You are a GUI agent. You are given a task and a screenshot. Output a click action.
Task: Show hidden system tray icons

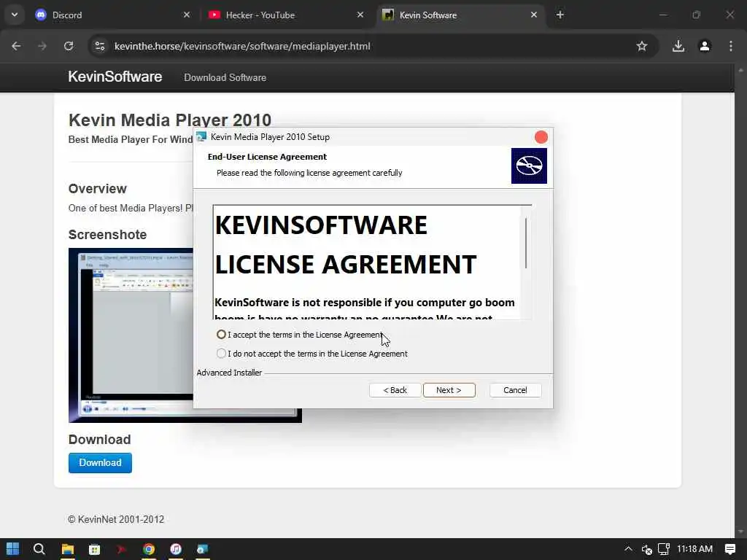coord(628,549)
